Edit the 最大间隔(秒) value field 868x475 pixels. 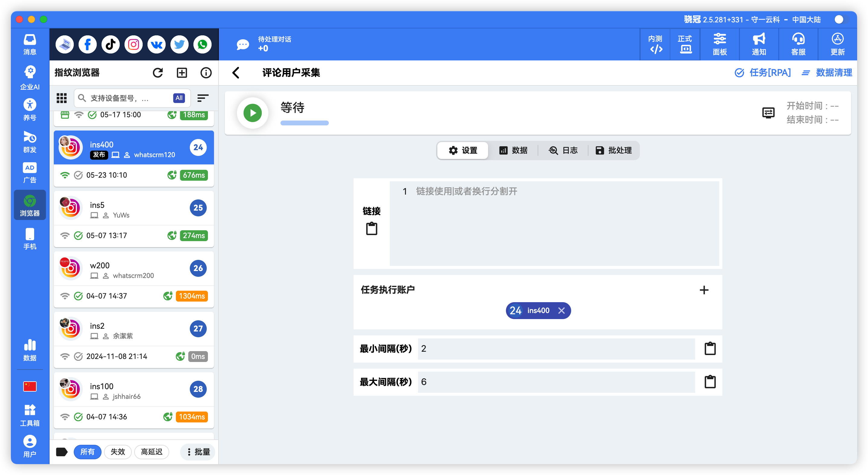tap(556, 382)
